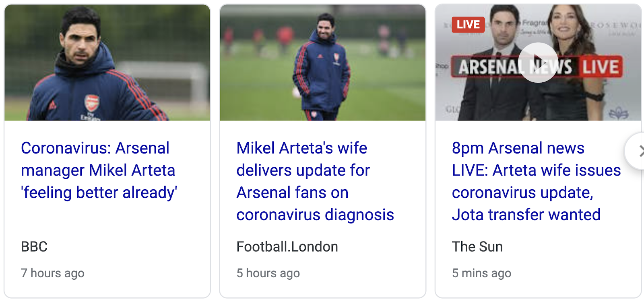Open 'Arteta feeling better already' headline

pyautogui.click(x=99, y=170)
